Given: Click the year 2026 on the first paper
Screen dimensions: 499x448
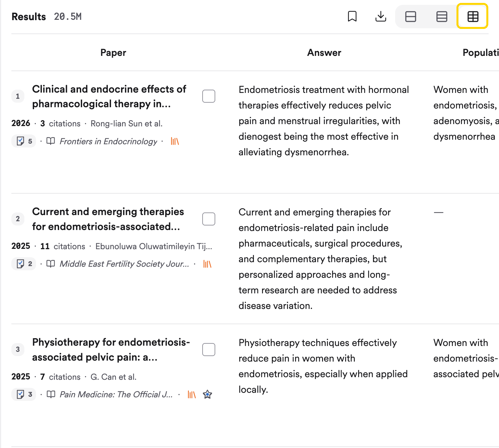Looking at the screenshot, I should coord(21,123).
